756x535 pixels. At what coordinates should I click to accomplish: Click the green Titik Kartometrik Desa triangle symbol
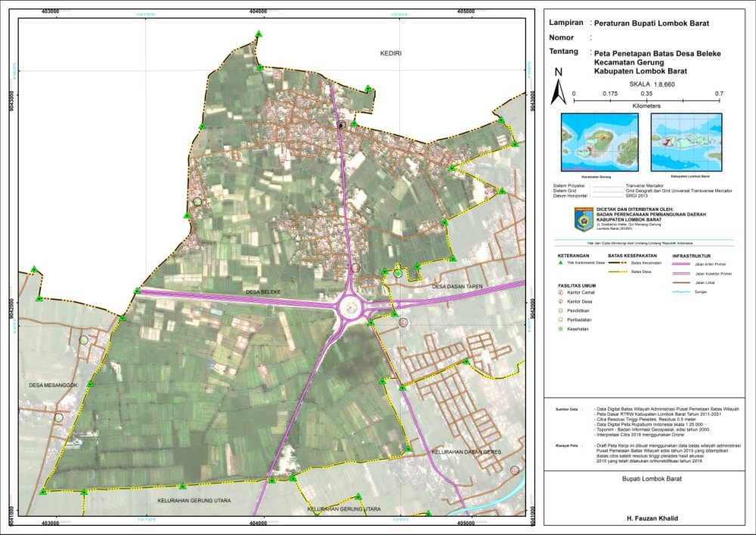pos(560,263)
